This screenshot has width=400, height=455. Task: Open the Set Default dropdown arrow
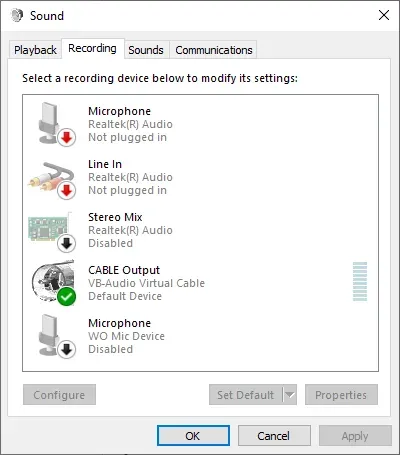pyautogui.click(x=290, y=395)
